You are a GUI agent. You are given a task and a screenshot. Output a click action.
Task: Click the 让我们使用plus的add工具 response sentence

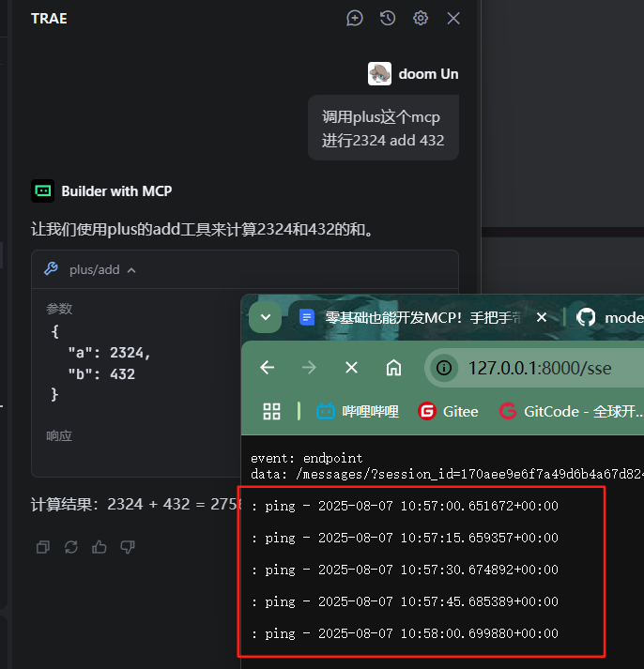[203, 230]
